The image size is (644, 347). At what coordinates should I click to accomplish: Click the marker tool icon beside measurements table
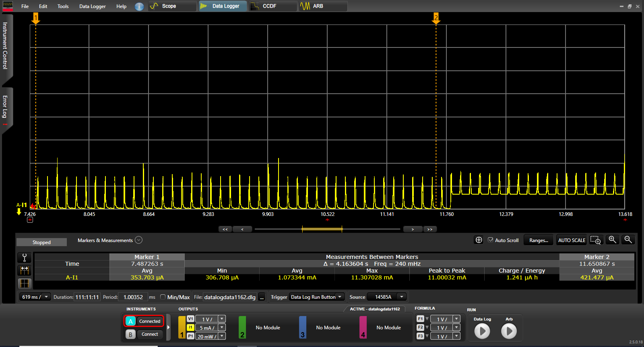[25, 258]
